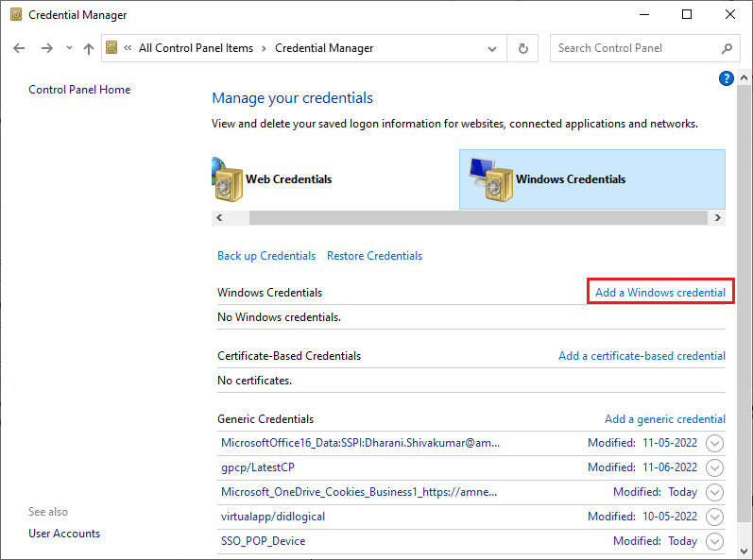This screenshot has width=753, height=560.
Task: Open Microsoft_OneDrive_Cookies_Business1 credential entry
Action: [359, 492]
